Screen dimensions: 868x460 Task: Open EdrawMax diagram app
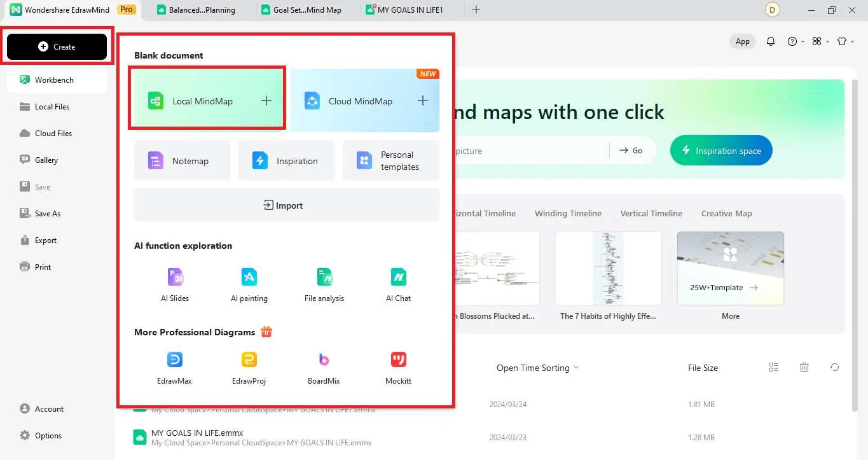coord(175,368)
